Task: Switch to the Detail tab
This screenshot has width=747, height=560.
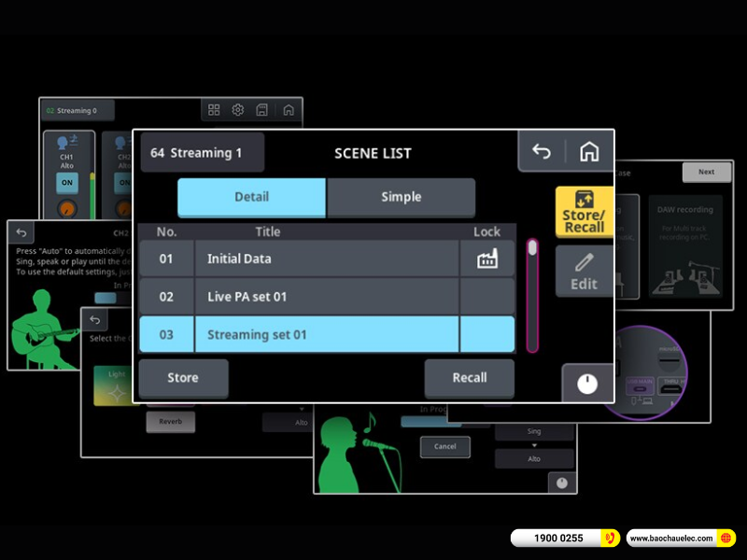Action: click(251, 197)
